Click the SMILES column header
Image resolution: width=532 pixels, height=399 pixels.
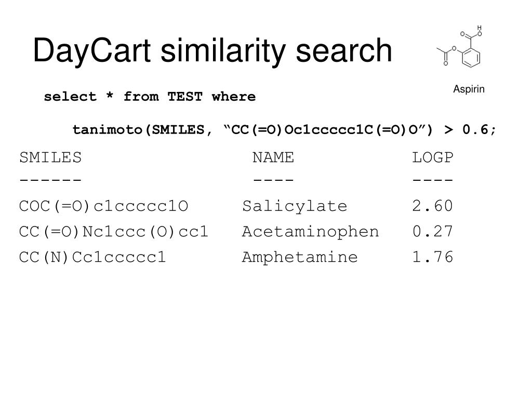click(x=50, y=157)
